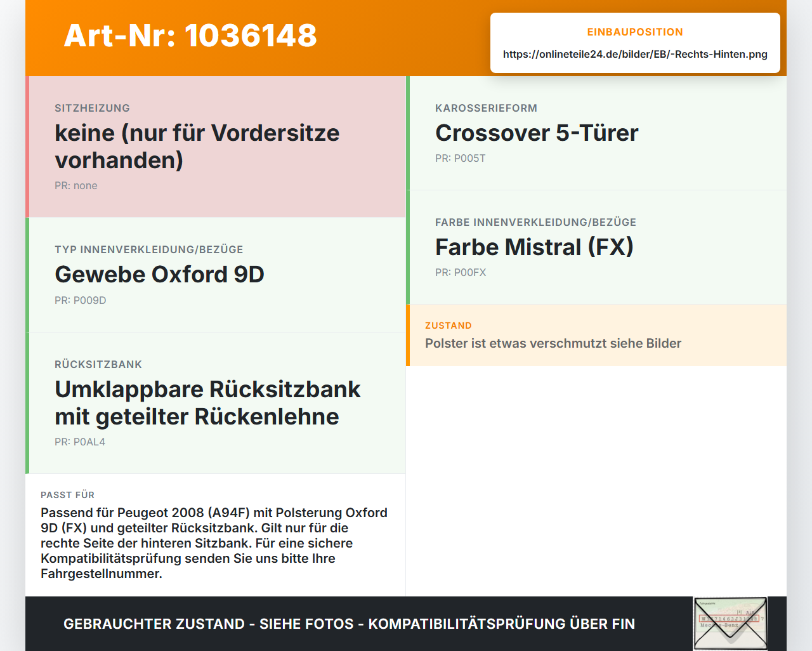Viewport: 812px width, 651px height.
Task: Click the 'PASST FÜR' label
Action: [x=67, y=495]
